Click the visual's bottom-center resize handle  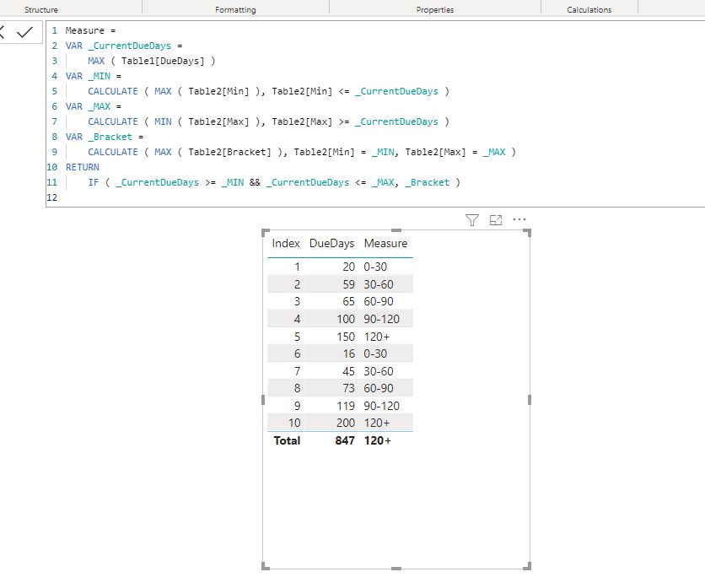pyautogui.click(x=396, y=569)
